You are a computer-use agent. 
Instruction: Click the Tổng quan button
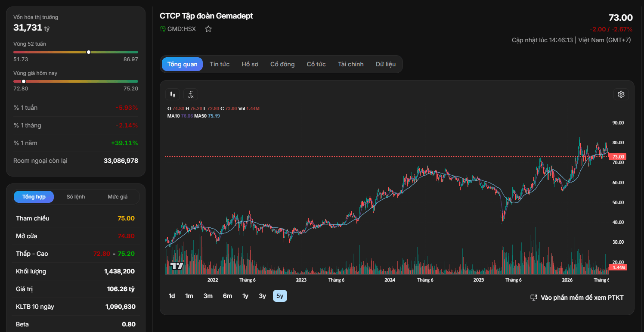click(182, 64)
